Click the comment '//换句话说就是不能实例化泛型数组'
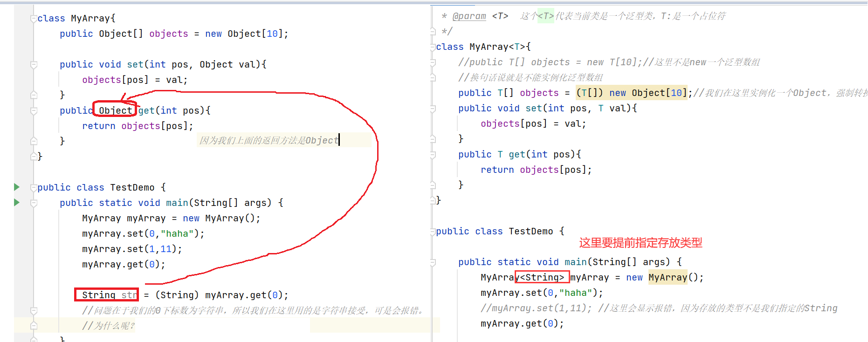Image resolution: width=868 pixels, height=342 pixels. 530,77
